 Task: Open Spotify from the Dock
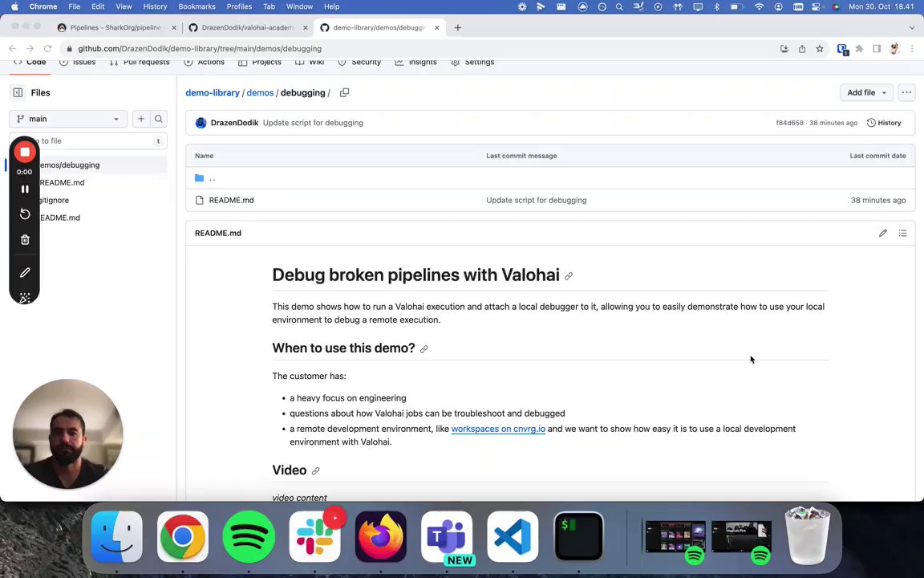click(x=249, y=537)
